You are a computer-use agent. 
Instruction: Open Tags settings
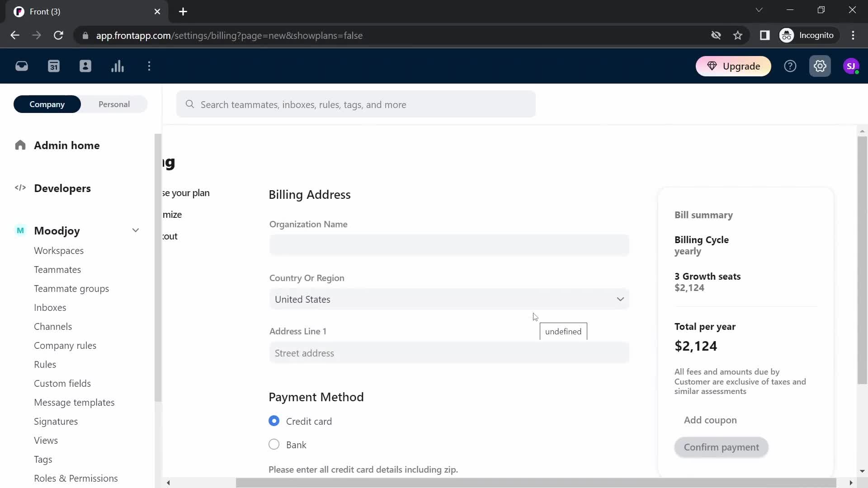pyautogui.click(x=43, y=460)
